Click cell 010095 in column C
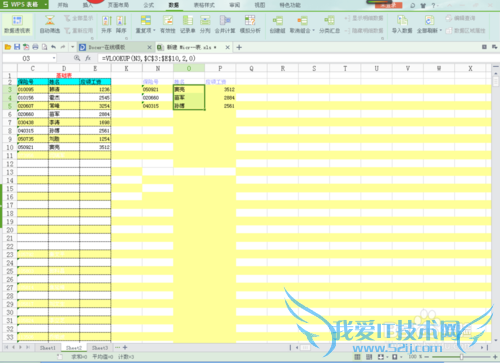The width and height of the screenshot is (500, 363). click(x=33, y=89)
